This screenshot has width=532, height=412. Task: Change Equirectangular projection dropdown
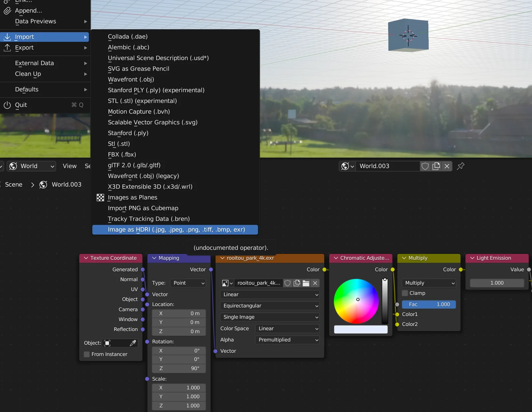pos(269,306)
